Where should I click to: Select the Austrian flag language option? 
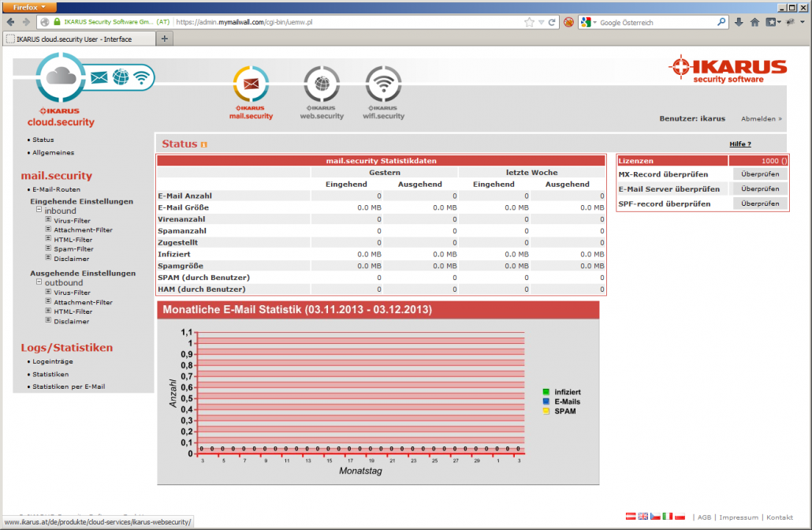click(630, 517)
